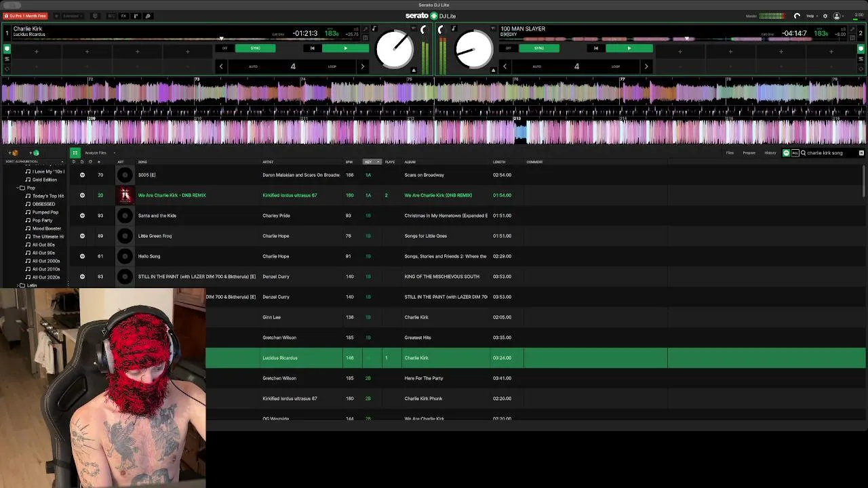Open the Analyze Files dropdown arrow

pos(115,152)
